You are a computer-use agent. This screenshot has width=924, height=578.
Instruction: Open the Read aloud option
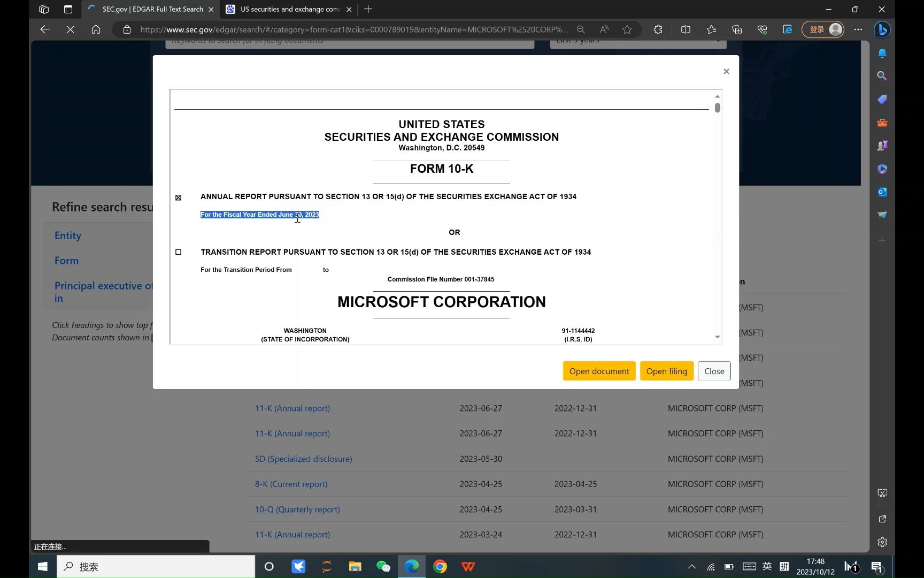(x=604, y=29)
